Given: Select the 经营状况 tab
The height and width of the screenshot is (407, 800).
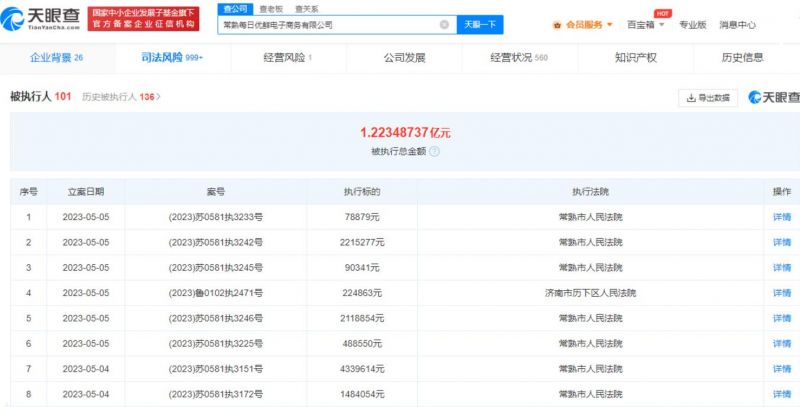Looking at the screenshot, I should (x=519, y=58).
